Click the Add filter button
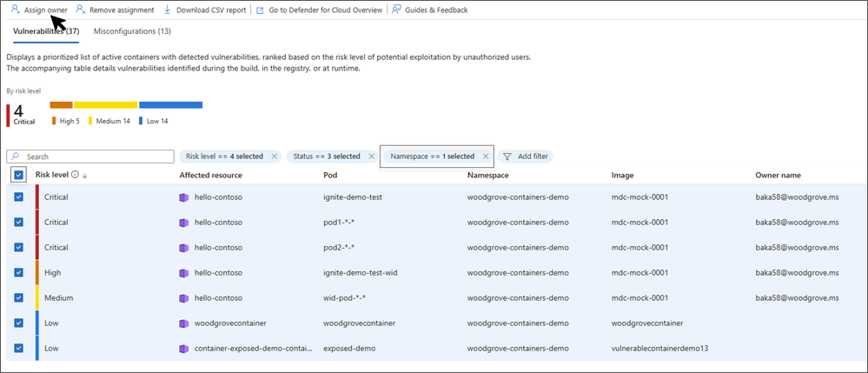Image resolution: width=868 pixels, height=373 pixels. click(526, 157)
